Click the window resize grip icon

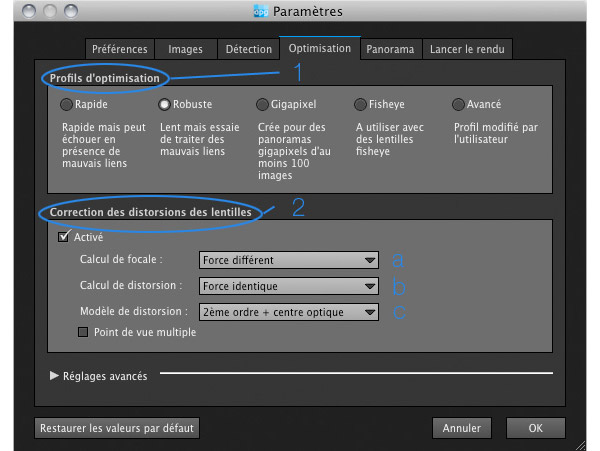pos(581,446)
